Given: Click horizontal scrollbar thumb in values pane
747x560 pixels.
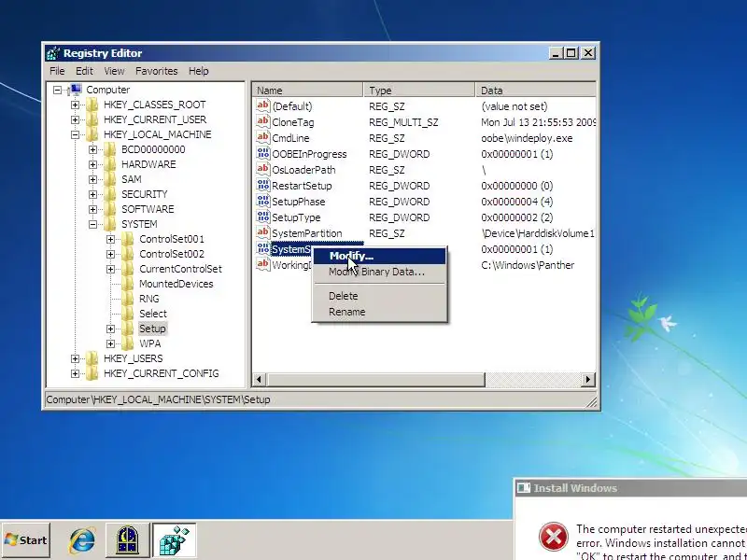Looking at the screenshot, I should pos(375,380).
